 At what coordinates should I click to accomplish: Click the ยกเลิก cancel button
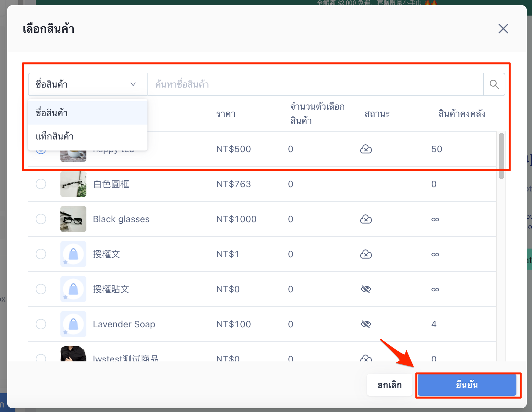point(389,385)
